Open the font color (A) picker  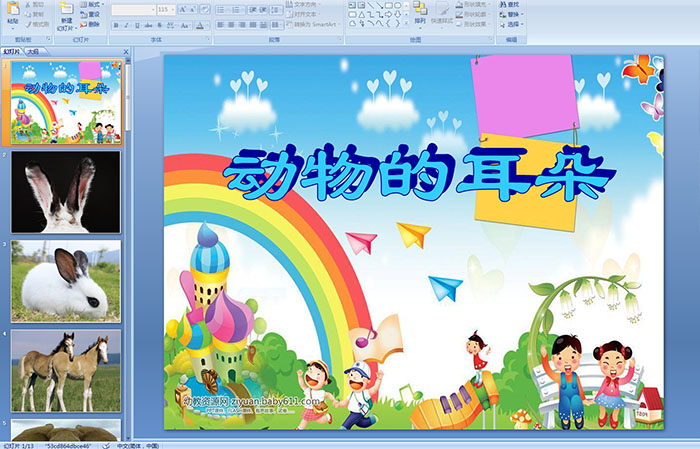point(202,25)
